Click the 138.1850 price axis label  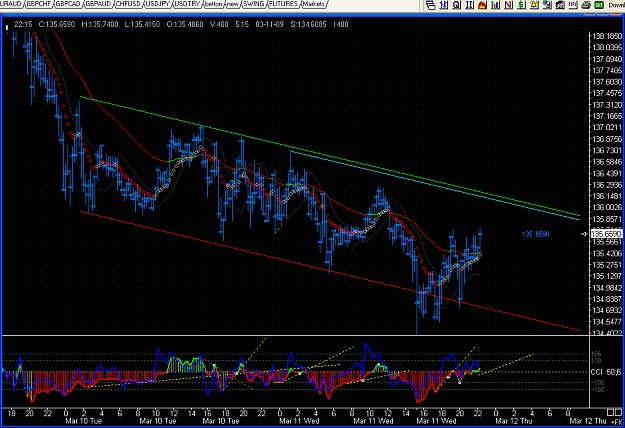(x=607, y=36)
